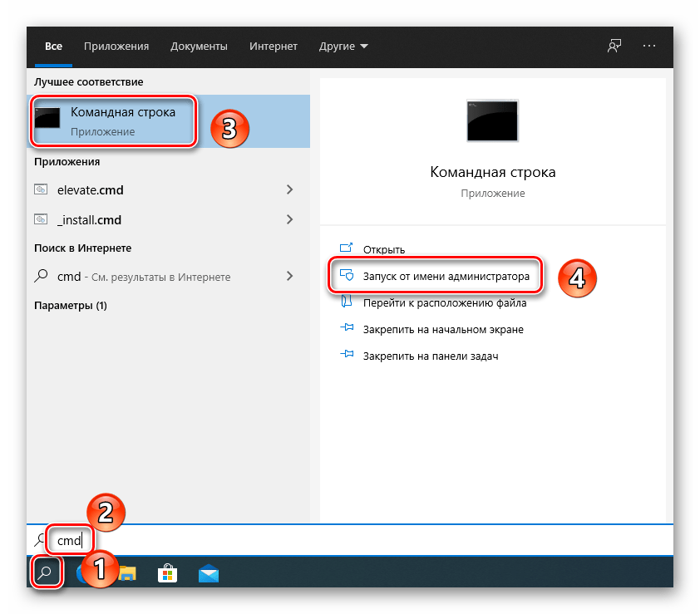Expand the arrow next to _install.cmd

coord(289,220)
